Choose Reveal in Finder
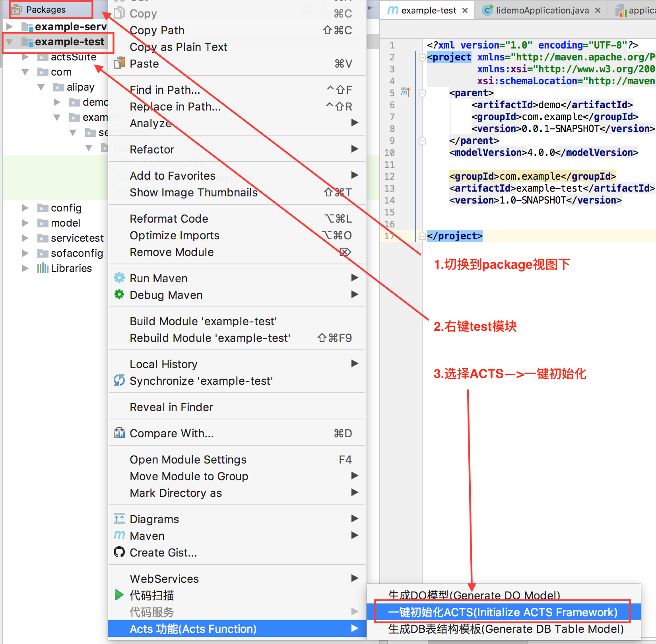The width and height of the screenshot is (656, 644). tap(171, 407)
